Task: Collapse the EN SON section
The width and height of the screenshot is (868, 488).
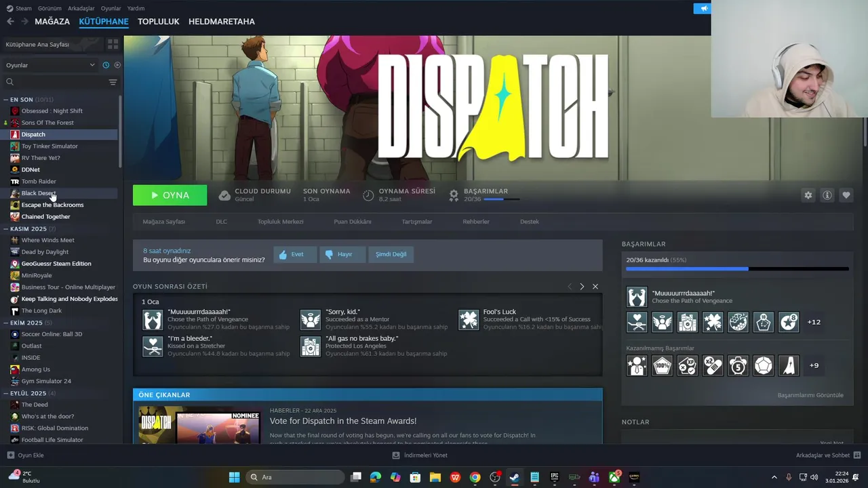Action: (6, 100)
